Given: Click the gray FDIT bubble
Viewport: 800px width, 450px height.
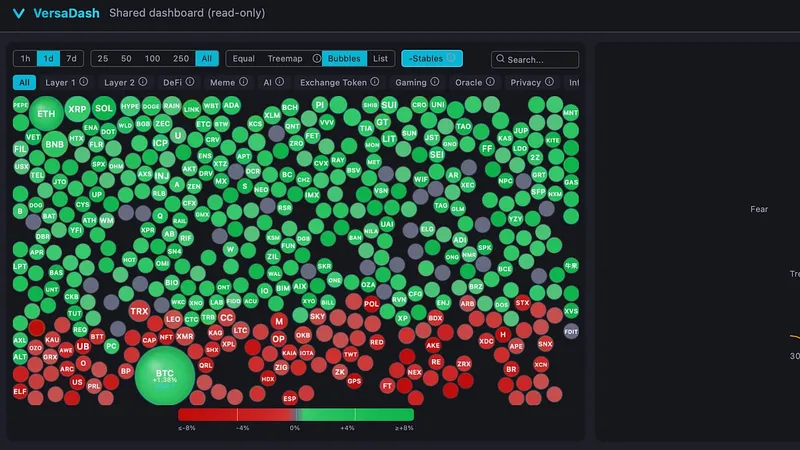Looking at the screenshot, I should [x=571, y=332].
